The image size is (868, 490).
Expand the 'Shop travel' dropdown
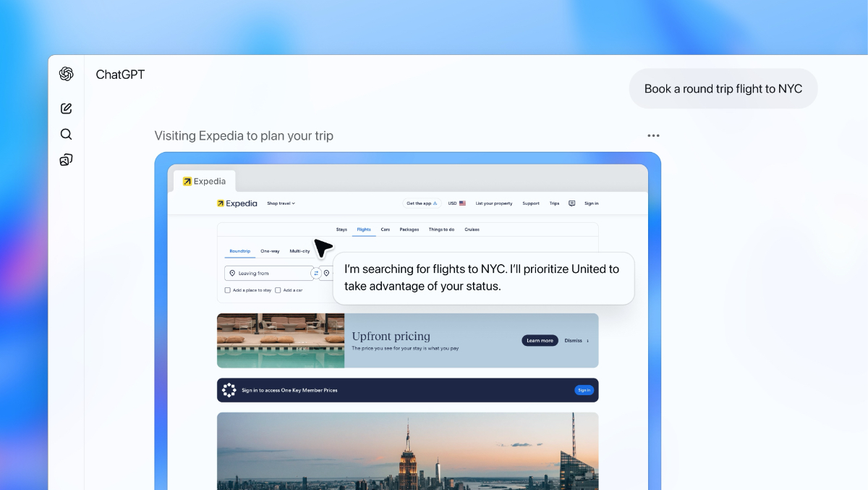click(x=281, y=203)
